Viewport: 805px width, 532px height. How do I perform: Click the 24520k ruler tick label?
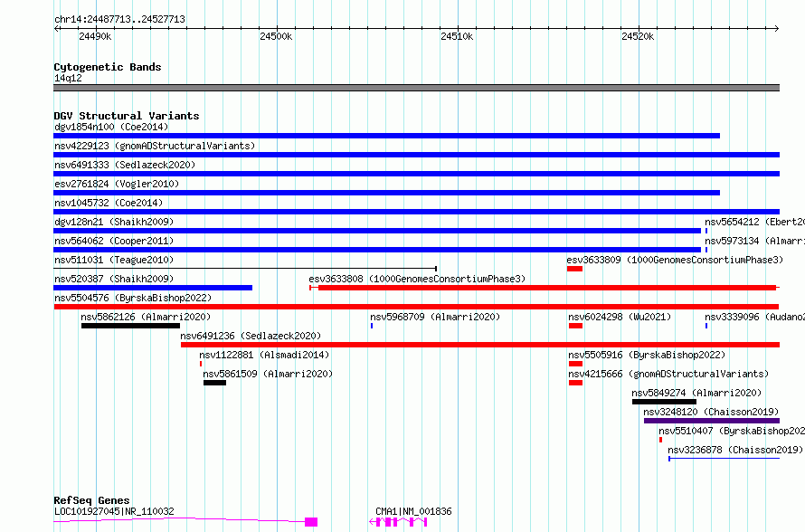[638, 36]
